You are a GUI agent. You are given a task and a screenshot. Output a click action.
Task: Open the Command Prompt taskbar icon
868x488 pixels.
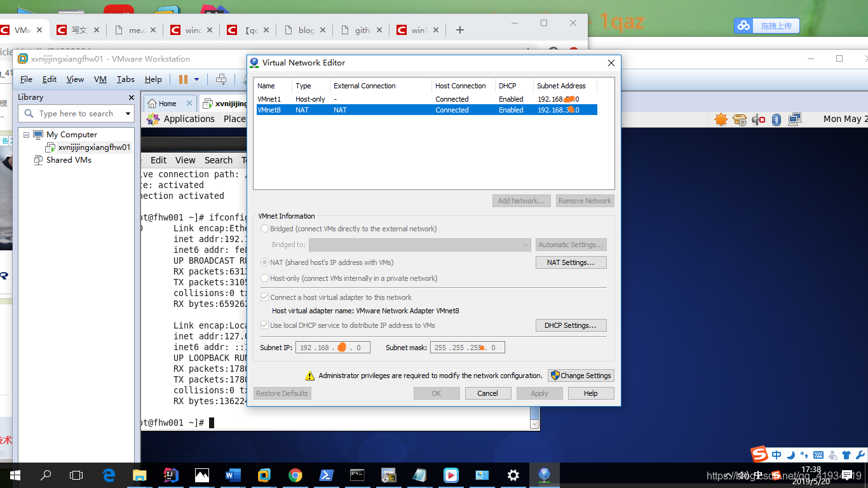click(358, 475)
